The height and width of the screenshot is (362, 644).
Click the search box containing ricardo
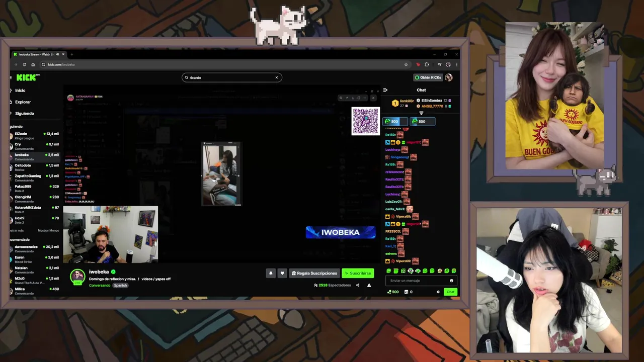[231, 77]
